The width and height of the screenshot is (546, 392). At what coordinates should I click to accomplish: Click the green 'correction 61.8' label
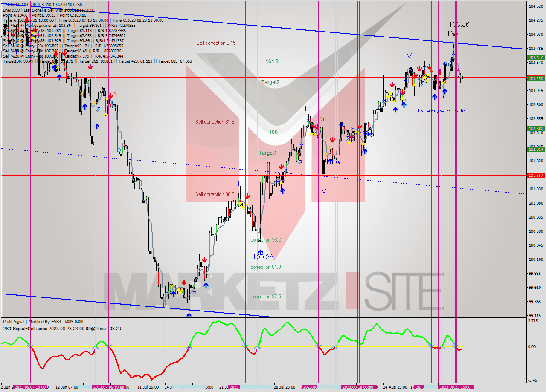(x=266, y=267)
